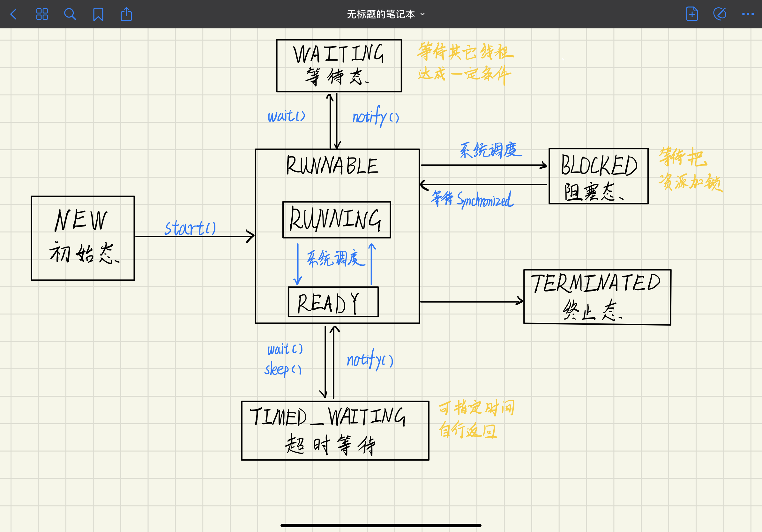Image resolution: width=762 pixels, height=532 pixels.
Task: Select the TIMED_WAITING box
Action: (335, 431)
